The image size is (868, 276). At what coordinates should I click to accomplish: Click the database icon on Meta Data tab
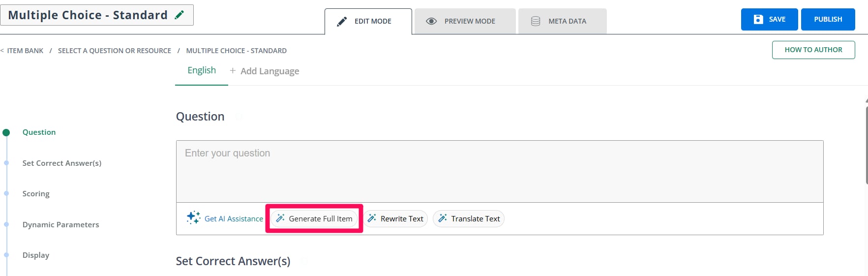tap(536, 21)
